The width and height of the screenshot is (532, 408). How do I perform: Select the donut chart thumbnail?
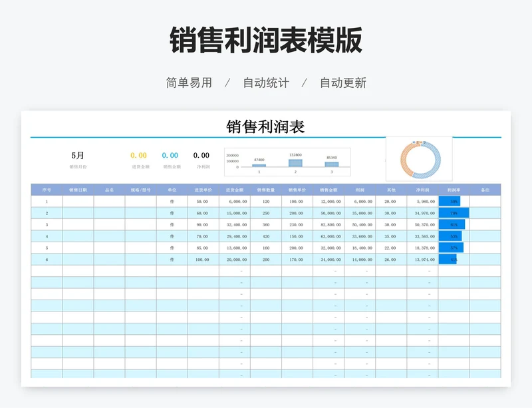[x=420, y=159]
